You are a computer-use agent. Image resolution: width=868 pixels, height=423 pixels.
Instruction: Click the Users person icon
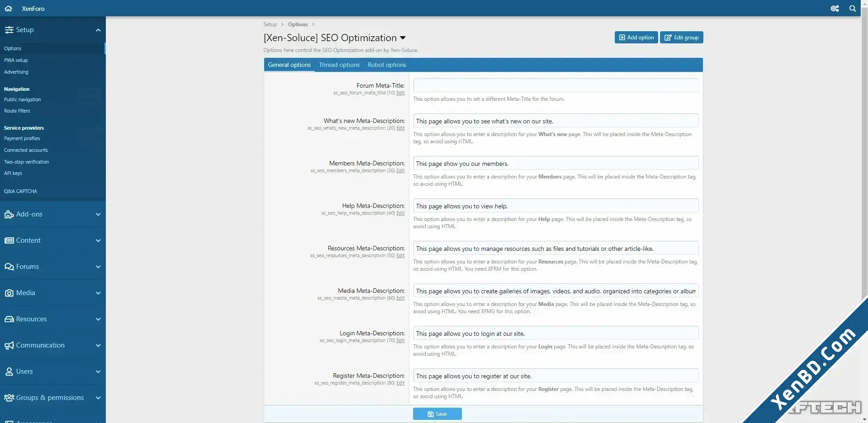pos(9,371)
